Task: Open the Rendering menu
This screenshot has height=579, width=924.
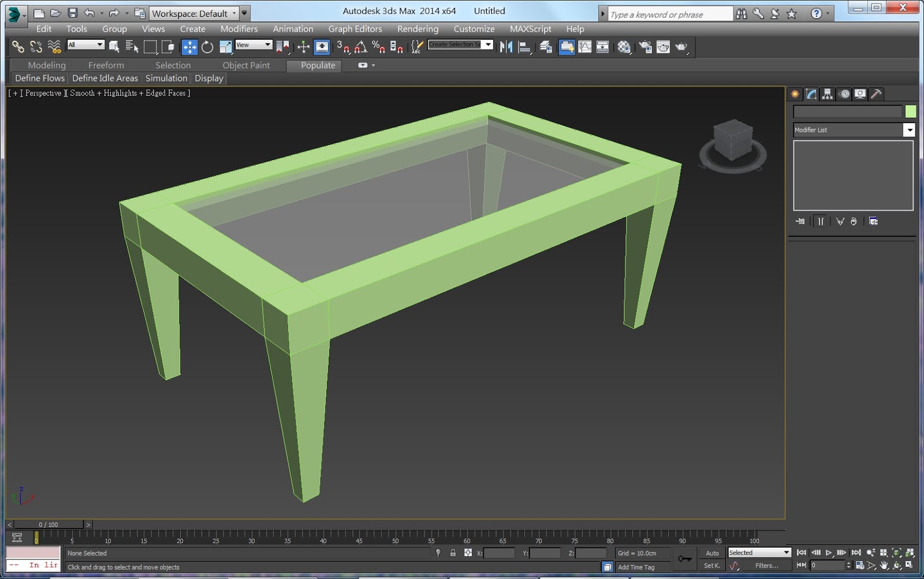Action: click(417, 28)
